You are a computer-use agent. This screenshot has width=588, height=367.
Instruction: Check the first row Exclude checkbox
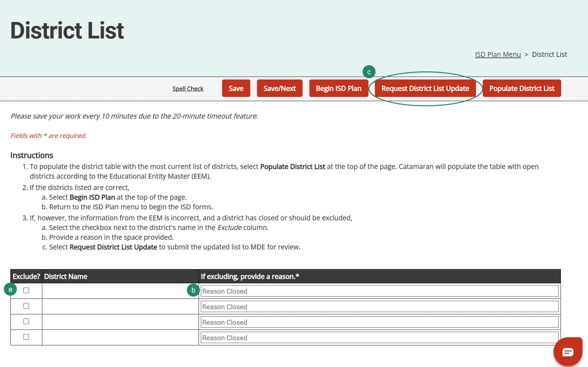pos(26,290)
